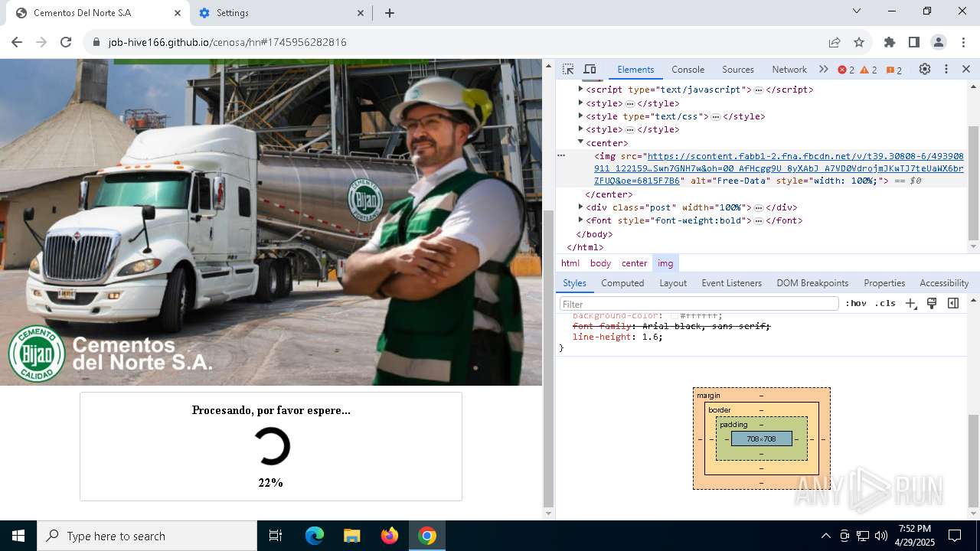The image size is (980, 551).
Task: Expand the script type text/javascript node
Action: coord(580,90)
